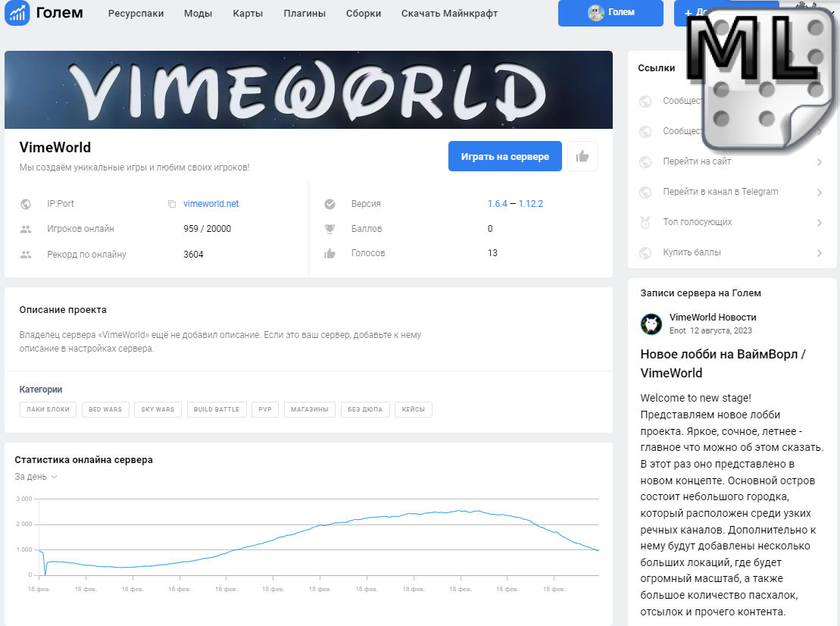Select the КЕЙСЫ category tag
This screenshot has width=840, height=626.
click(414, 409)
